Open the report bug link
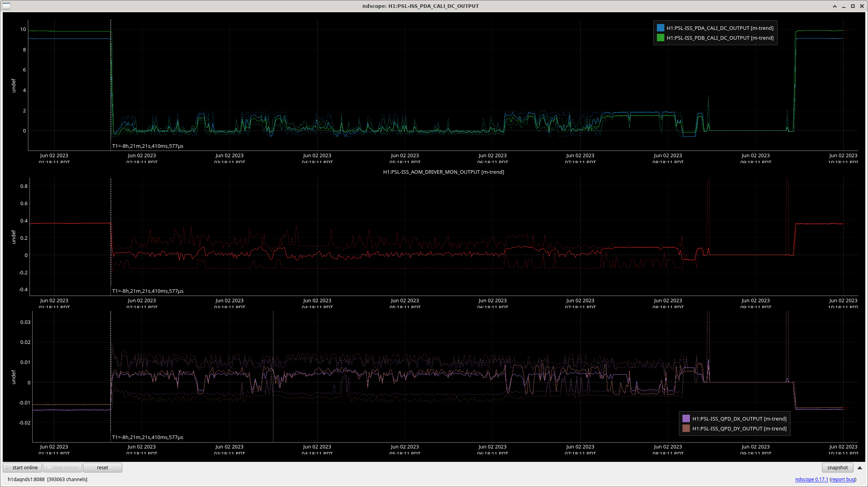Viewport: 868px width, 487px height. click(843, 479)
